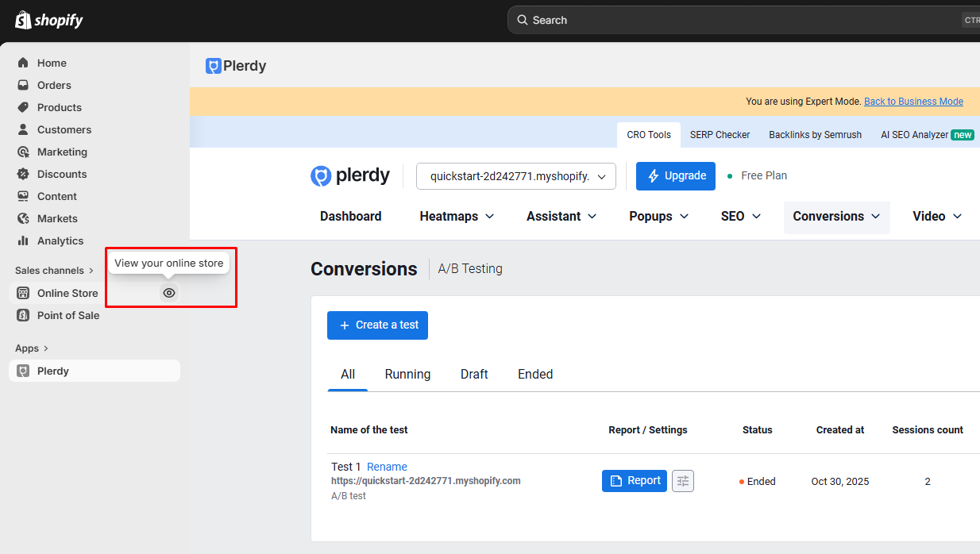Expand the Heatmaps menu
Image resolution: width=980 pixels, height=554 pixels.
pos(457,217)
